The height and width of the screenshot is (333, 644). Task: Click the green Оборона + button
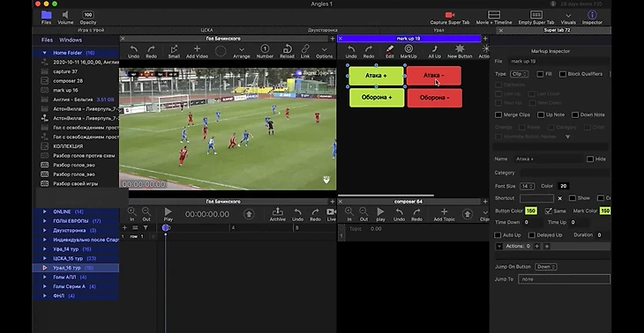point(377,98)
